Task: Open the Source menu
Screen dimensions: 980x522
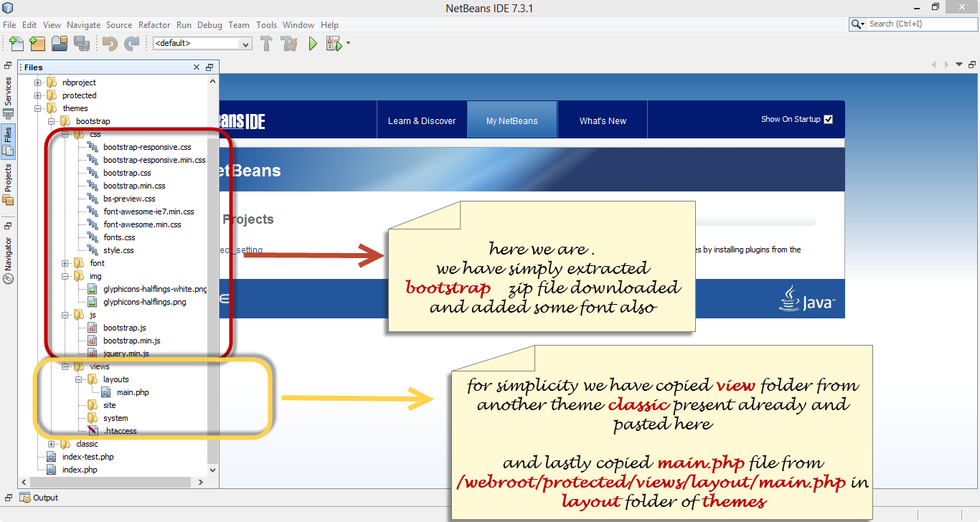Action: [119, 24]
